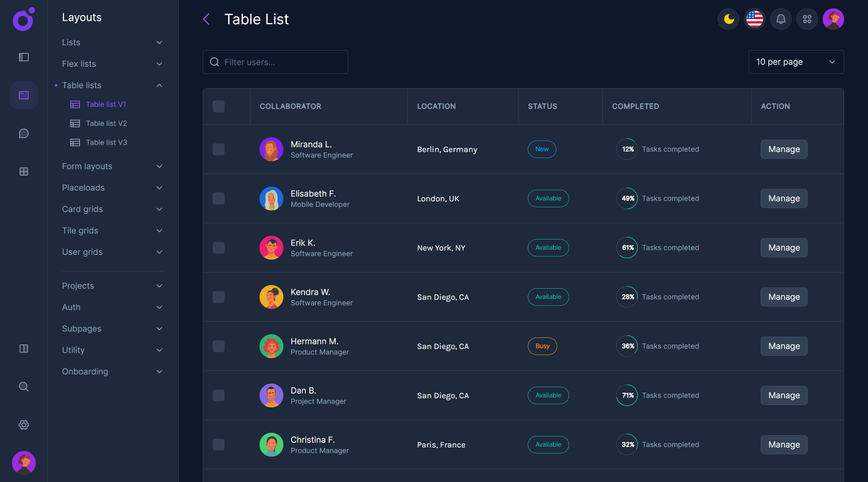Click Dan B.'s 71% progress ring
Screen dimensions: 868x482
click(627, 395)
